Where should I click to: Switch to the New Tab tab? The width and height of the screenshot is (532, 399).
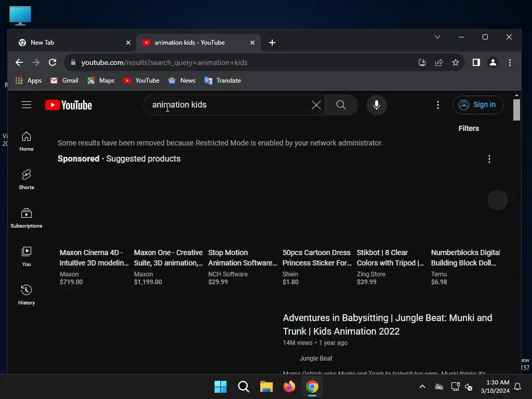73,43
